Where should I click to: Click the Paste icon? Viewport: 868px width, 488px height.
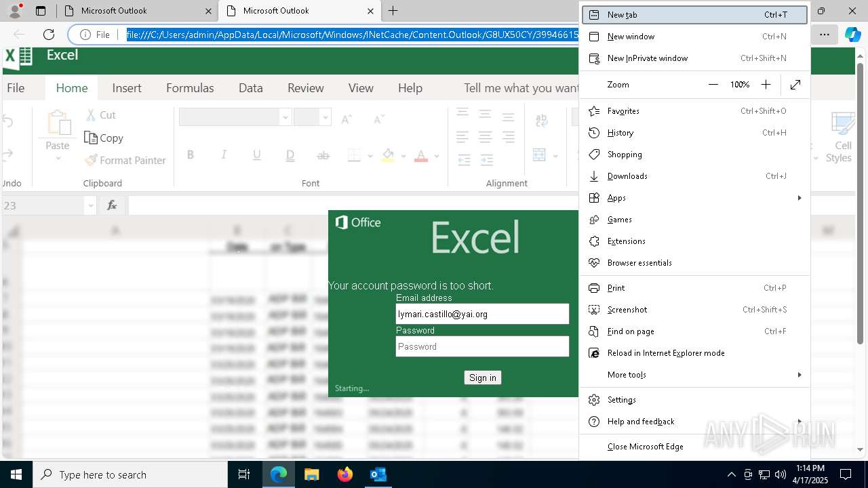(x=58, y=124)
